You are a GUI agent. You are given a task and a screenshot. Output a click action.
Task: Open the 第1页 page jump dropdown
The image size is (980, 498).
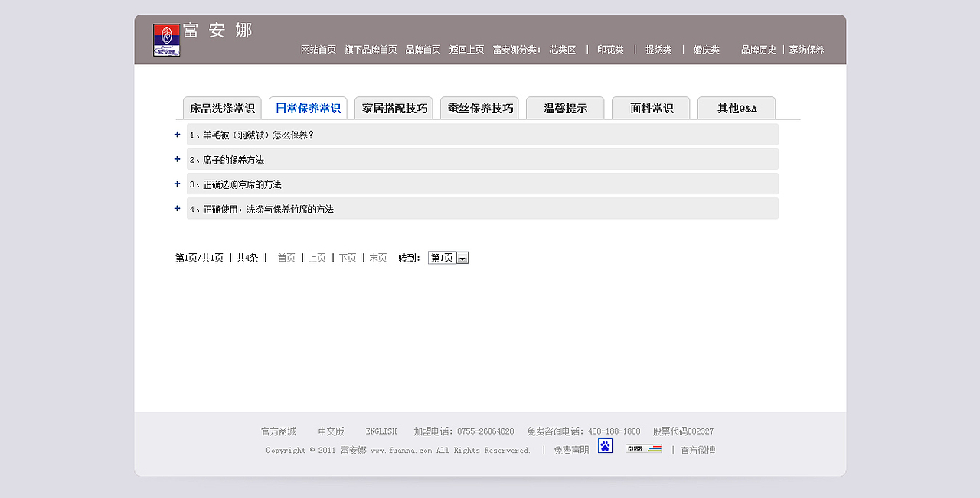click(x=449, y=258)
